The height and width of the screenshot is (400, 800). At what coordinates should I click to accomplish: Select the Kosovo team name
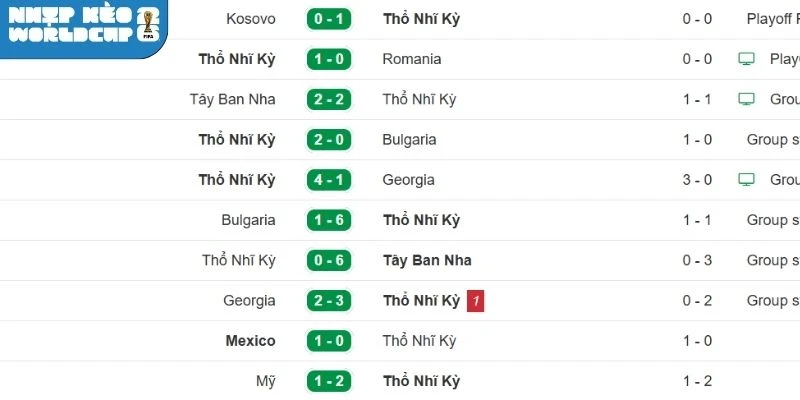[x=251, y=19]
